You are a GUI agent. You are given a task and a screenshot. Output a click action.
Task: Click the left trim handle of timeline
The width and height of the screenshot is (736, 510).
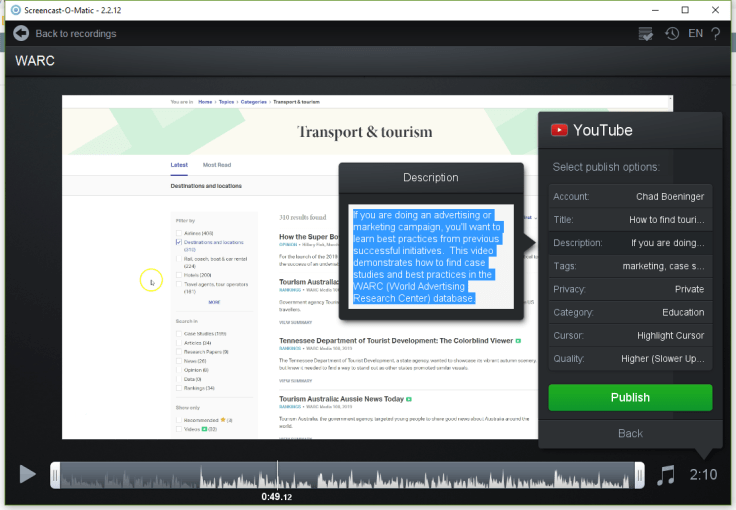[x=55, y=475]
